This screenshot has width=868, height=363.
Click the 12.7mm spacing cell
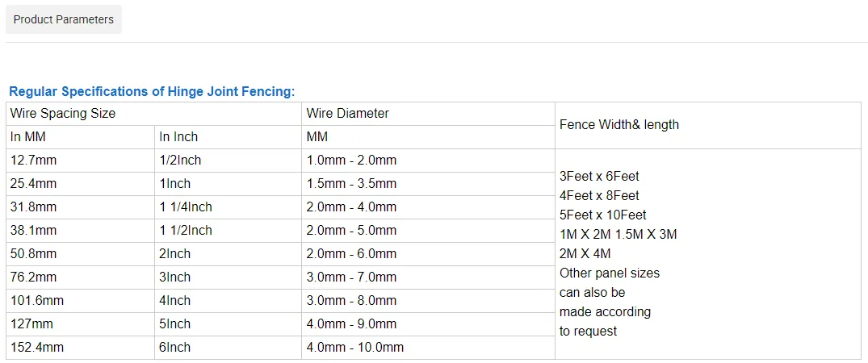click(34, 161)
